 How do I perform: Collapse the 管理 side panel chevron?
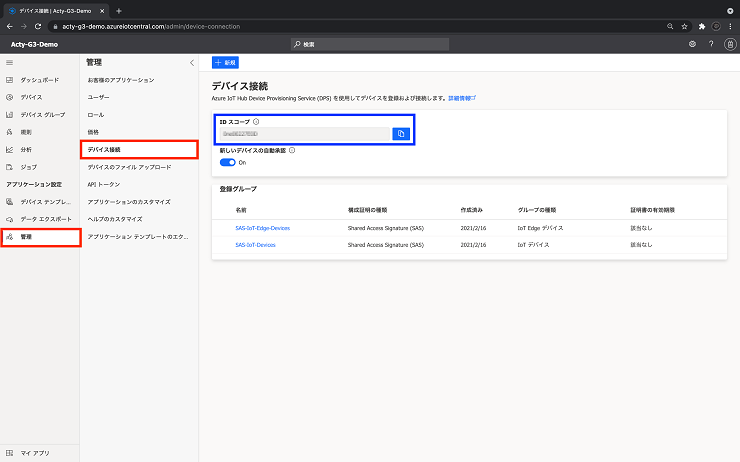click(x=192, y=63)
